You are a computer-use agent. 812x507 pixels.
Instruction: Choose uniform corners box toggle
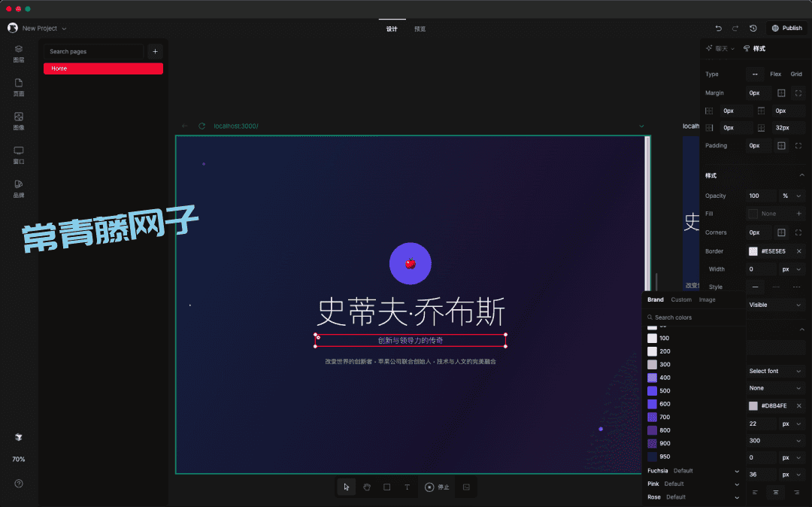coord(781,232)
